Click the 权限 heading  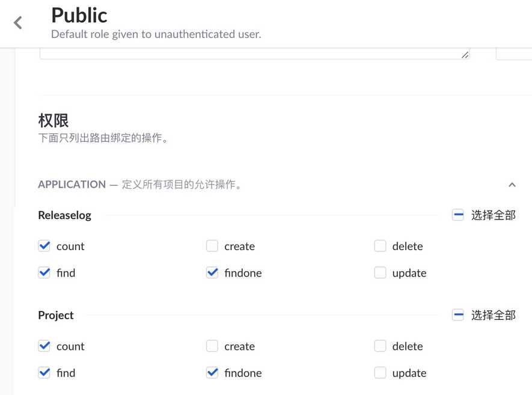tap(54, 120)
